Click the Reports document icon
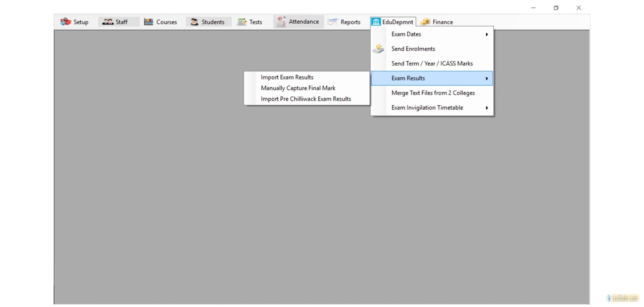Screen dimensions: 644x307 coord(333,22)
